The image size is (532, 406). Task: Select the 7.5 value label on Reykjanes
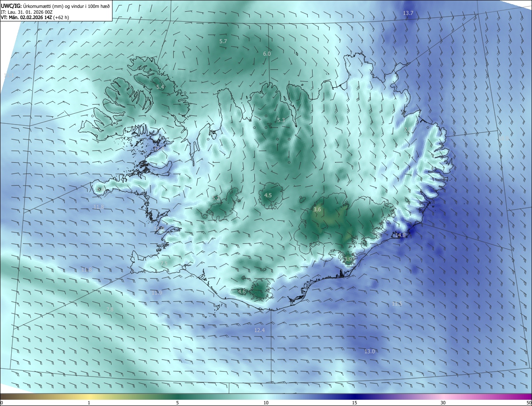point(164,264)
